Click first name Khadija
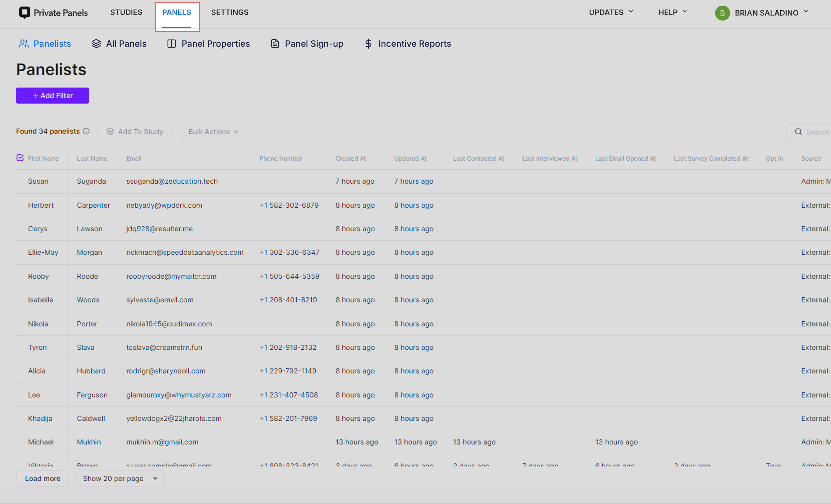 click(40, 419)
